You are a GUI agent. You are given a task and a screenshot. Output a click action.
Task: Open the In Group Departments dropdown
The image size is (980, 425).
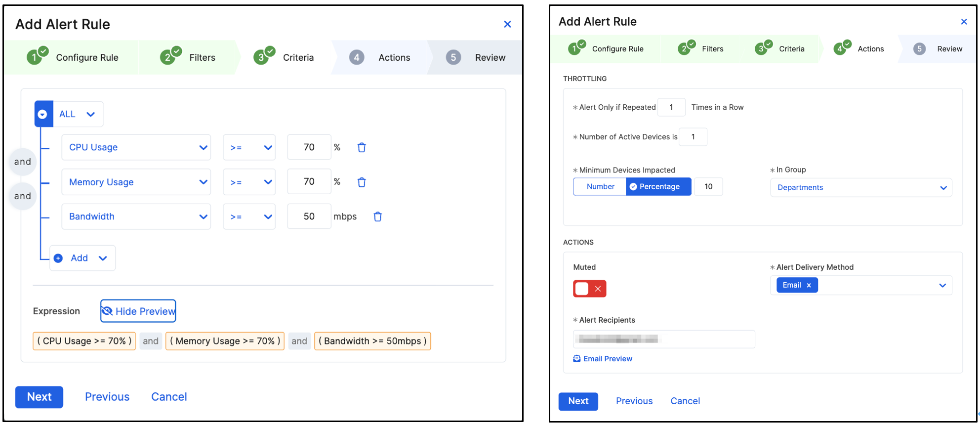(x=861, y=188)
